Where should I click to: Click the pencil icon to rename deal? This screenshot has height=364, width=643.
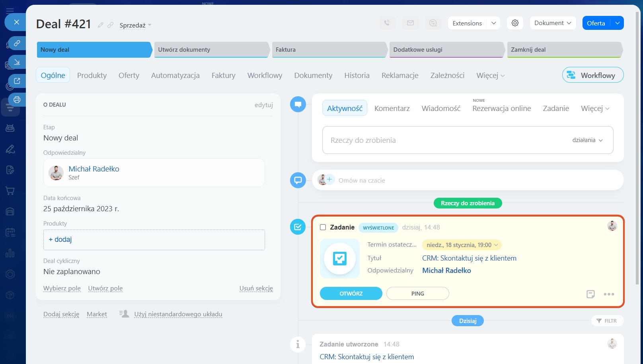pyautogui.click(x=101, y=25)
